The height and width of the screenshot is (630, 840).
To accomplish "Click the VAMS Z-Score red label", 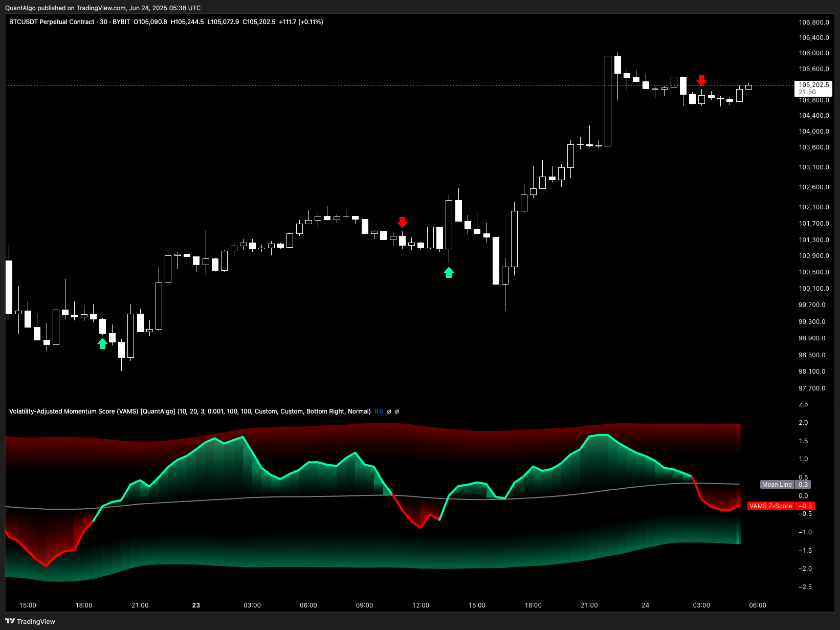I will coord(770,506).
